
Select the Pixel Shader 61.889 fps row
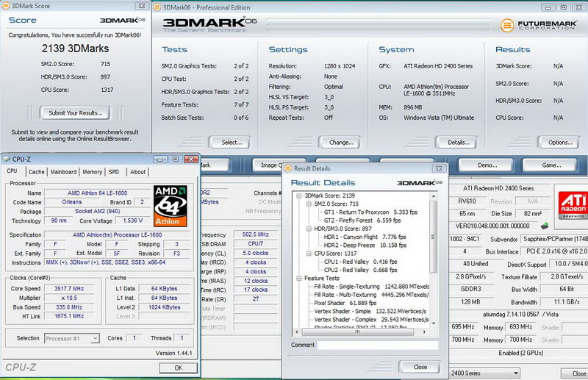(x=345, y=303)
